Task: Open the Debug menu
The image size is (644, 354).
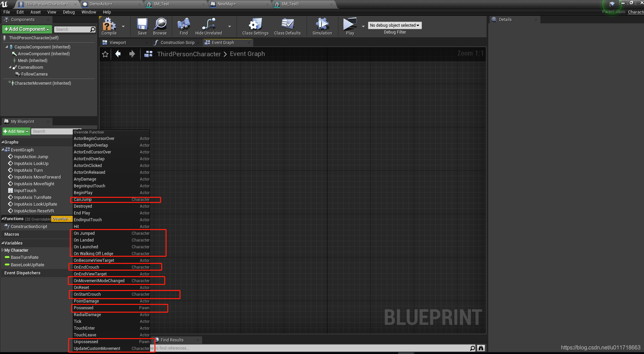Action: click(x=69, y=12)
